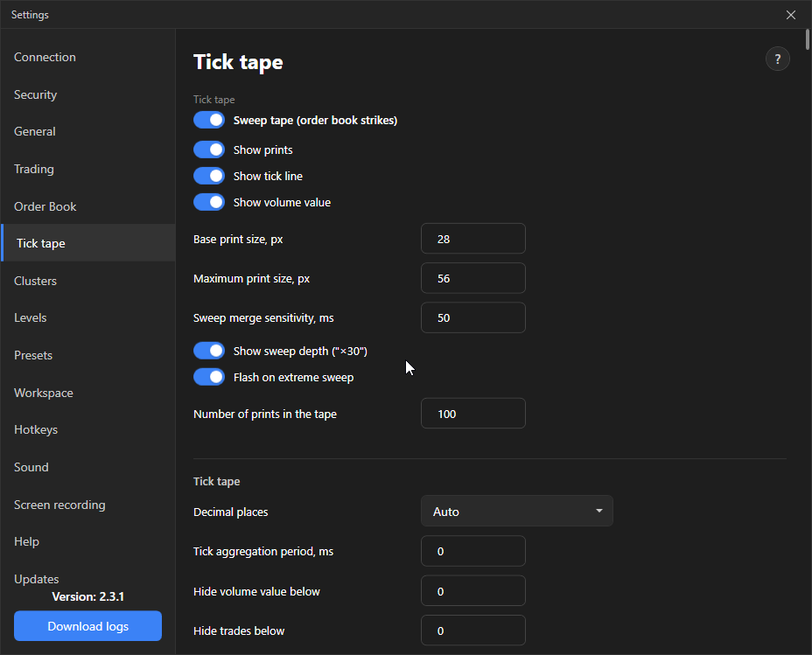Toggle Show volume value switch

209,202
